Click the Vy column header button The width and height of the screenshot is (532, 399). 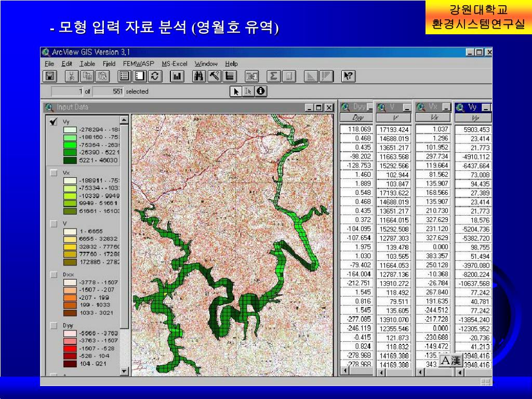473,117
